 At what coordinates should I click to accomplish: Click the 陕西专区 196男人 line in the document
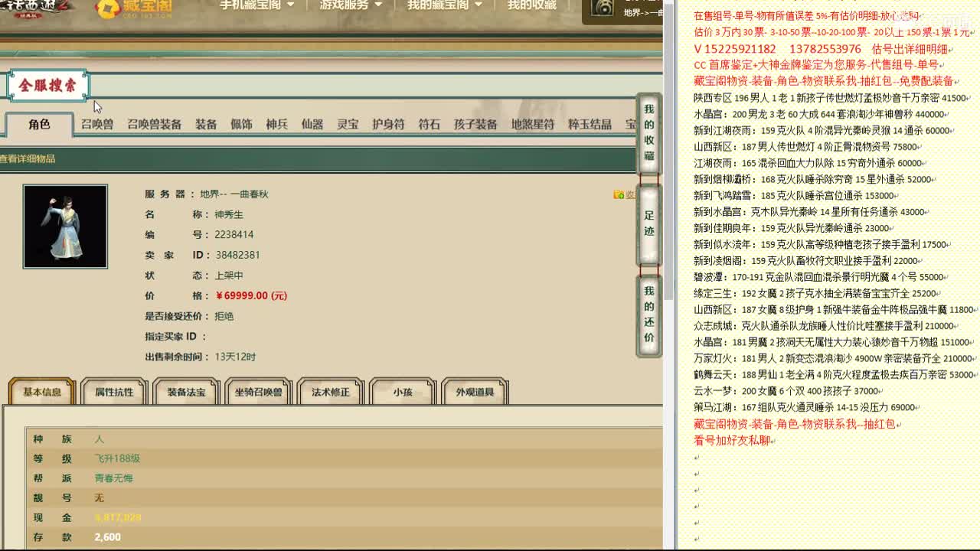832,98
